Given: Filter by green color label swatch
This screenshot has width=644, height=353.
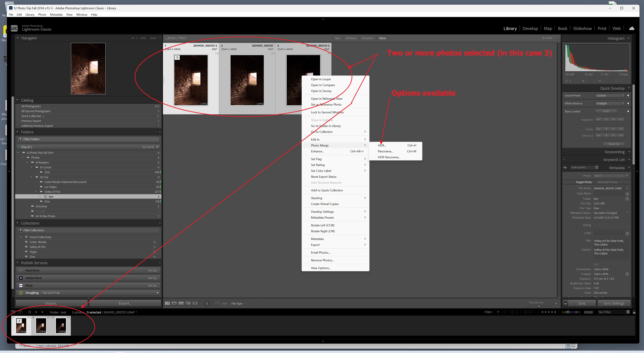Looking at the screenshot, I should pyautogui.click(x=568, y=312).
